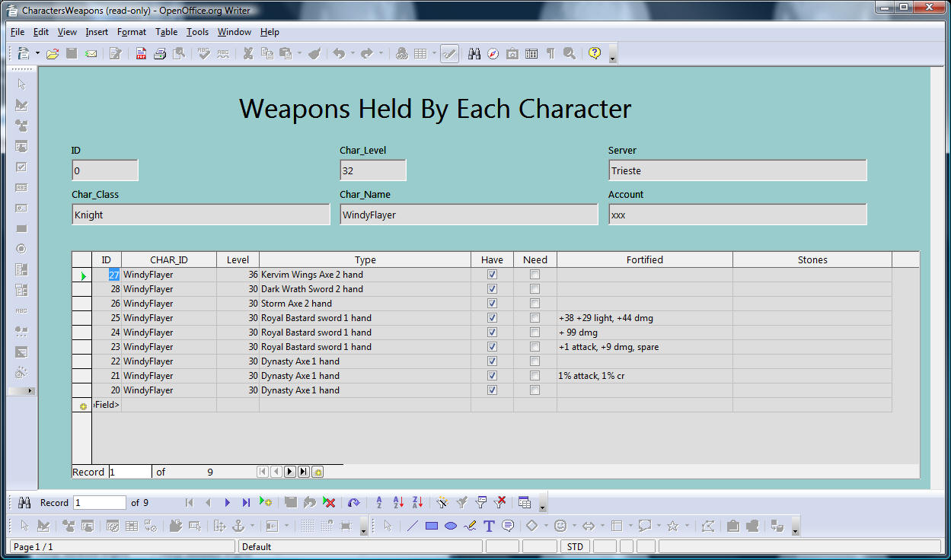The height and width of the screenshot is (560, 951).
Task: Click the AutoFilter icon
Action: [442, 502]
